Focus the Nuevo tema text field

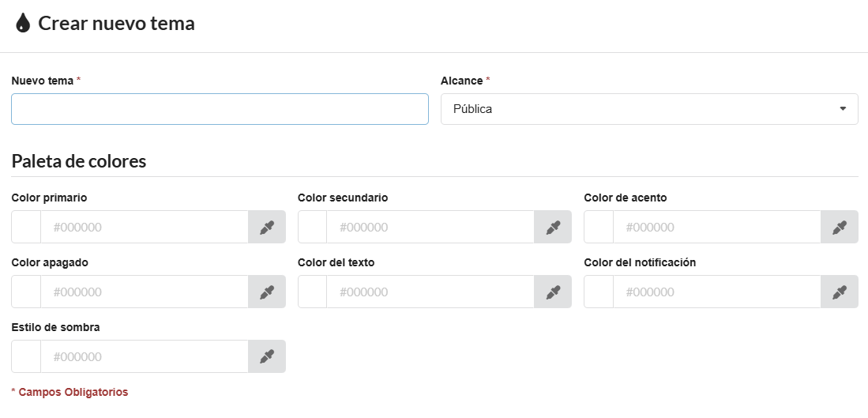[x=220, y=109]
